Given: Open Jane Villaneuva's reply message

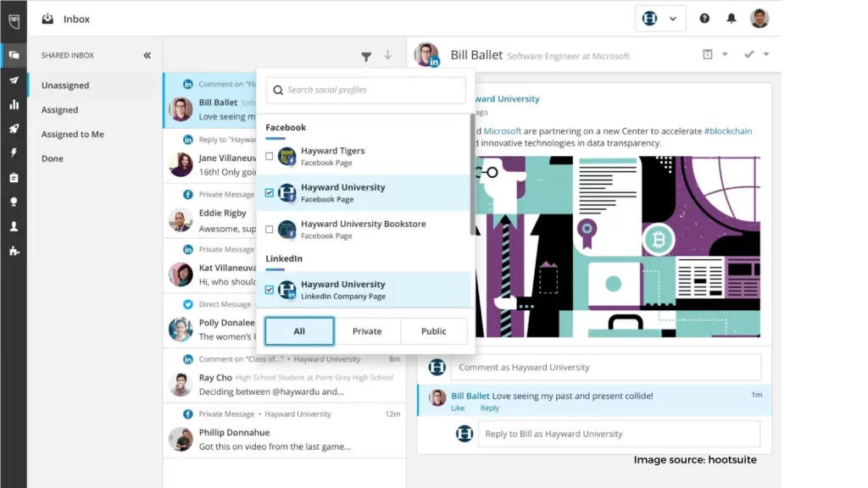Looking at the screenshot, I should [210, 156].
